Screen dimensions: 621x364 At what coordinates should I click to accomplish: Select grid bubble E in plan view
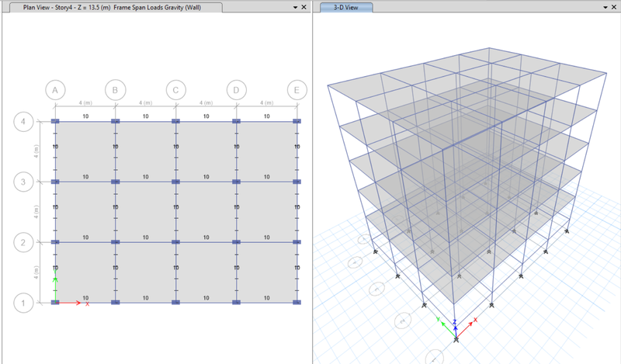point(297,90)
